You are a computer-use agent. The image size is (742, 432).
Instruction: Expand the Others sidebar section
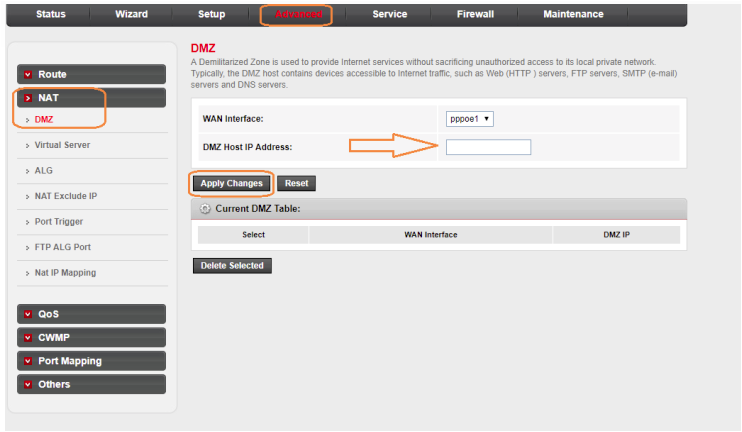[91, 384]
